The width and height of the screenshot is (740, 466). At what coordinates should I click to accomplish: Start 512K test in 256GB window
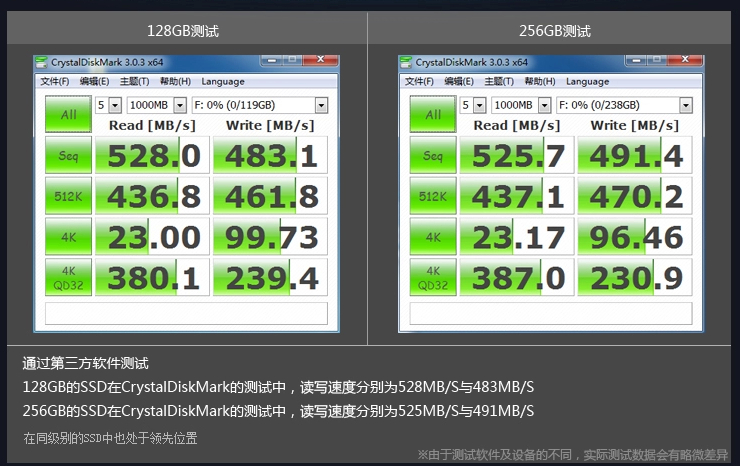(433, 196)
